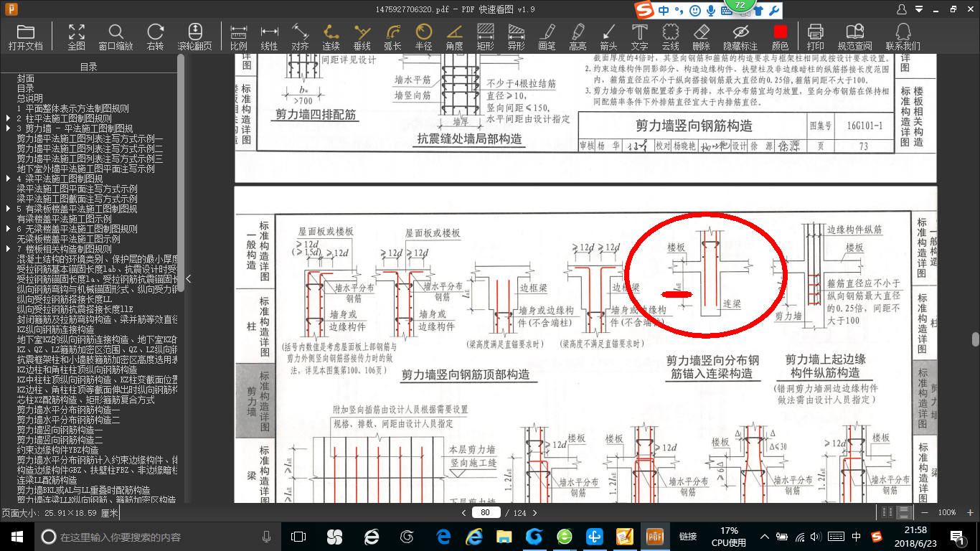The width and height of the screenshot is (980, 551).
Task: Select the 异形 irregular shape tool
Action: (516, 37)
